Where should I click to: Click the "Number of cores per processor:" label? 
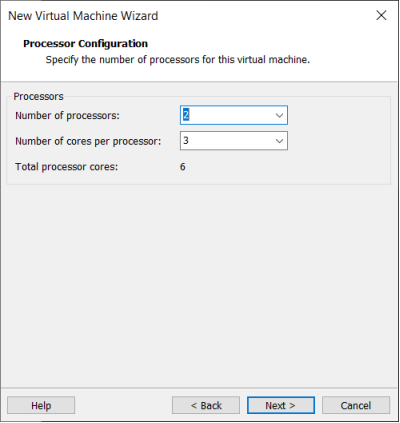(x=88, y=141)
